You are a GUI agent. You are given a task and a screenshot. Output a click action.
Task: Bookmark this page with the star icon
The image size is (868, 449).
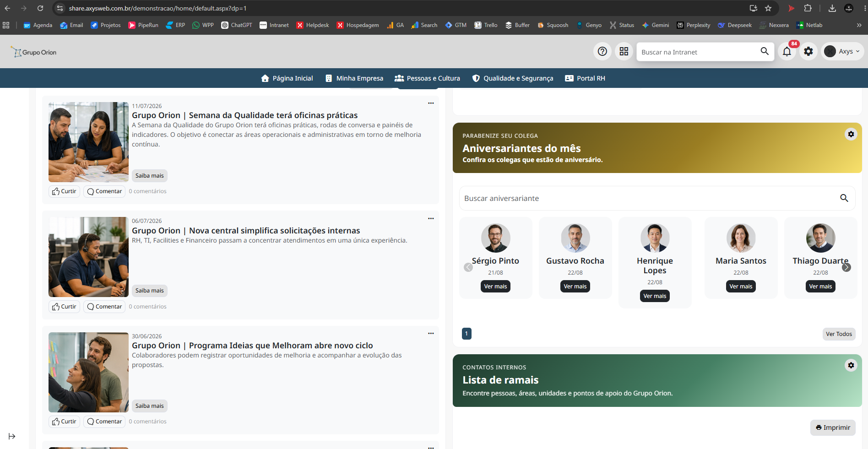[768, 8]
